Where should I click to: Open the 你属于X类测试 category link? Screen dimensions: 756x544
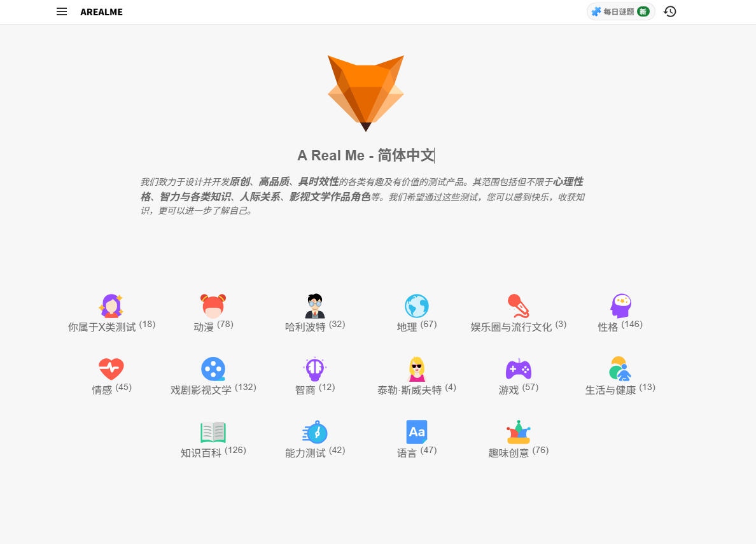[102, 327]
